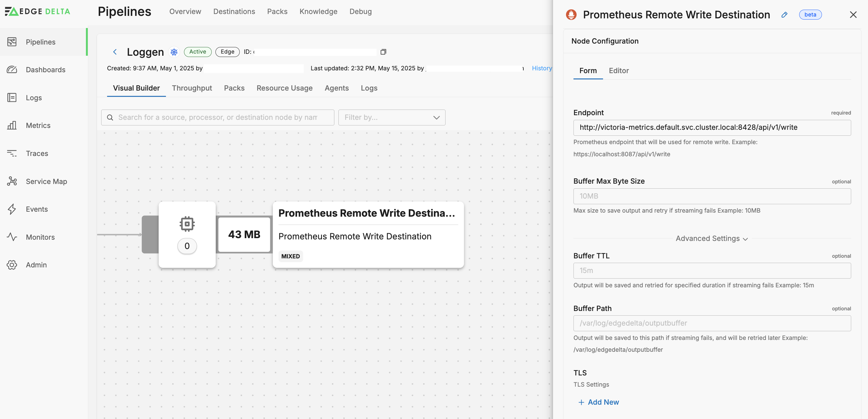Open the Admin gear icon
Screen dimensions: 868x419
(12, 265)
